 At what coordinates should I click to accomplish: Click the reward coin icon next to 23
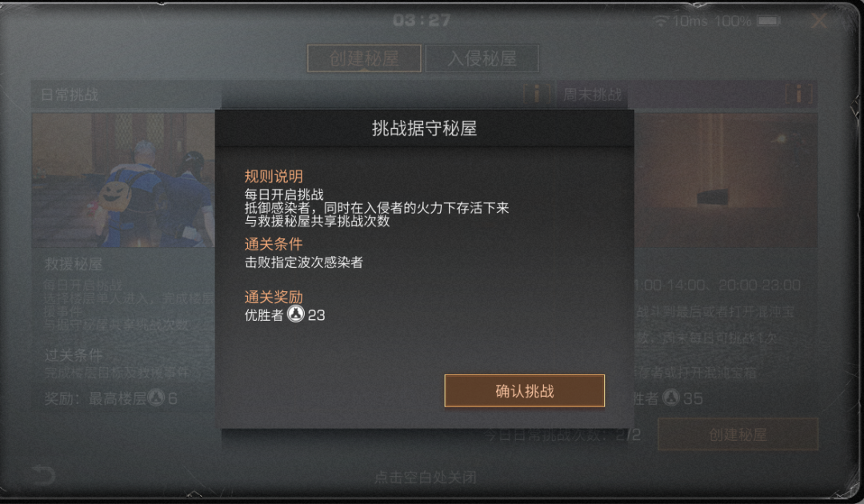(x=296, y=314)
